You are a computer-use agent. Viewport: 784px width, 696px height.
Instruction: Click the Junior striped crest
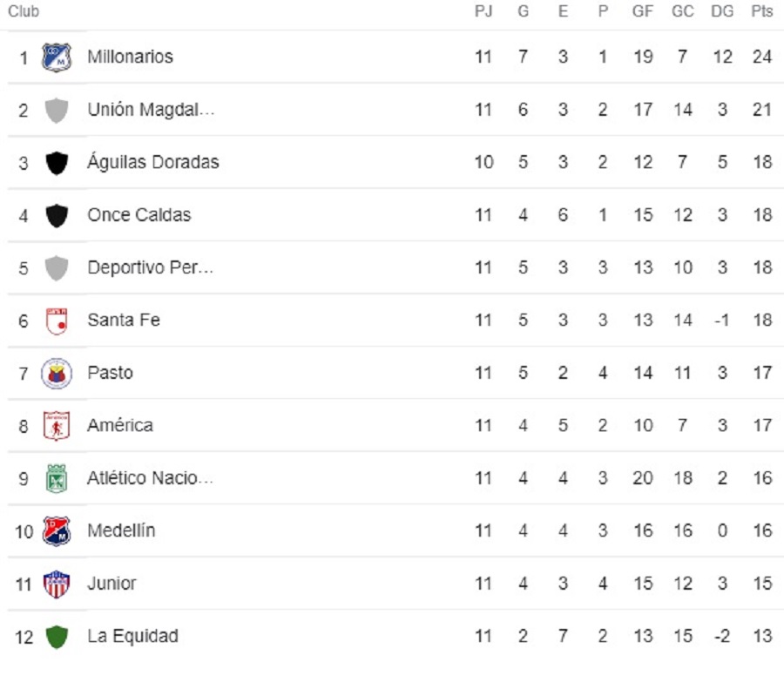point(57,584)
